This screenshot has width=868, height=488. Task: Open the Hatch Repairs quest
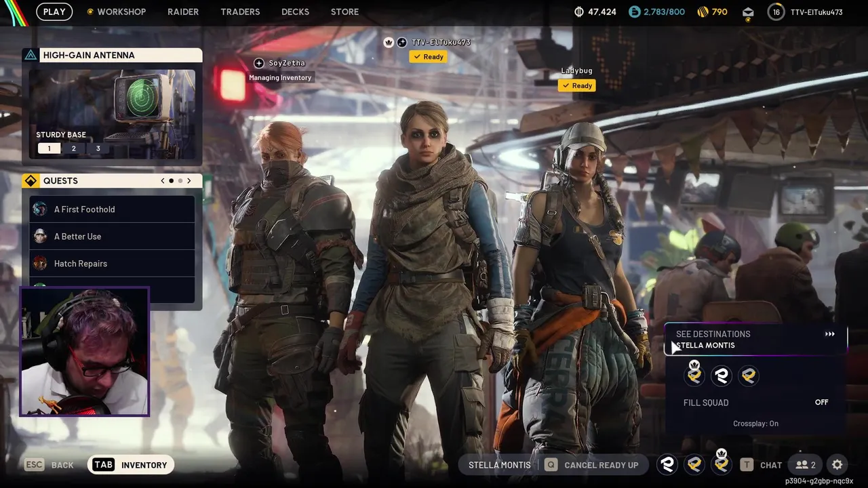point(112,264)
